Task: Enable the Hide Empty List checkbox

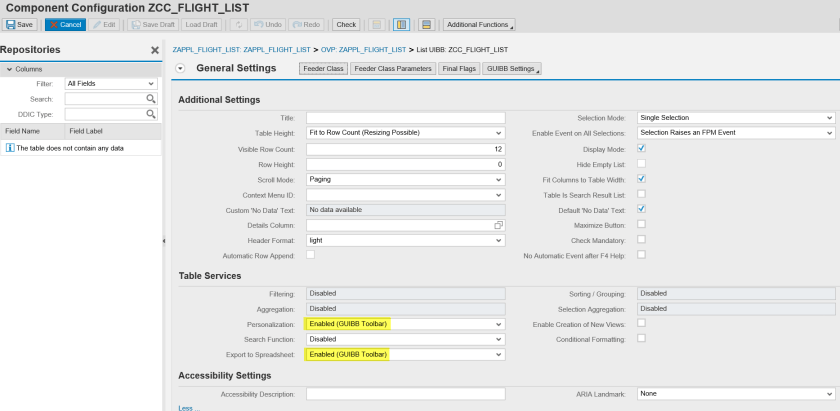Action: 642,163
